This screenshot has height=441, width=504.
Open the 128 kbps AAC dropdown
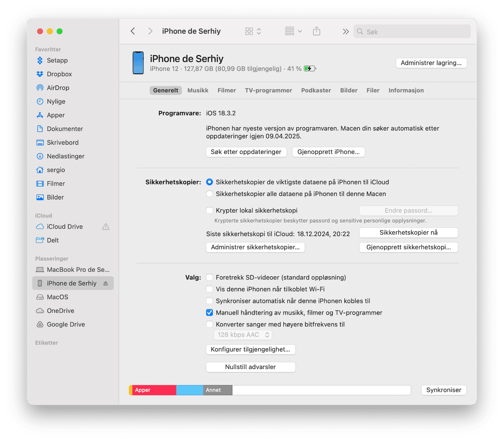point(243,335)
